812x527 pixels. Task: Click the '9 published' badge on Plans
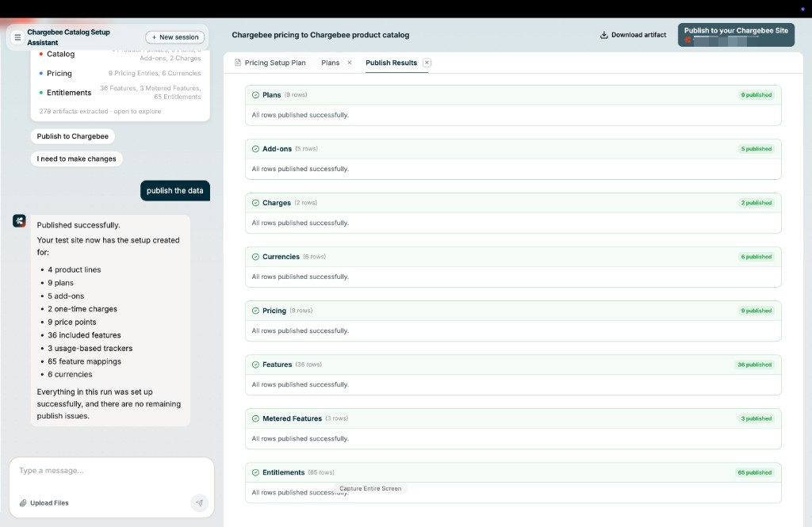pos(756,95)
